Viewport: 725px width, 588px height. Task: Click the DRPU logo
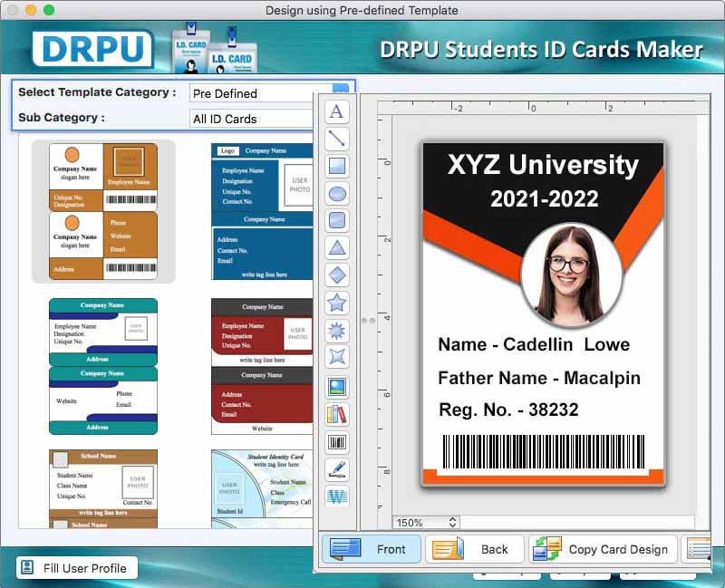pyautogui.click(x=93, y=48)
